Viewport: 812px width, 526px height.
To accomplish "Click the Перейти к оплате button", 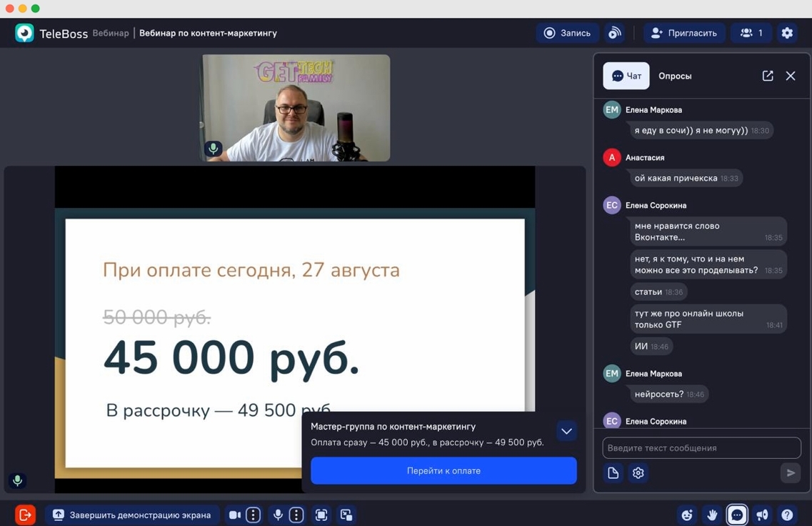I will [443, 470].
